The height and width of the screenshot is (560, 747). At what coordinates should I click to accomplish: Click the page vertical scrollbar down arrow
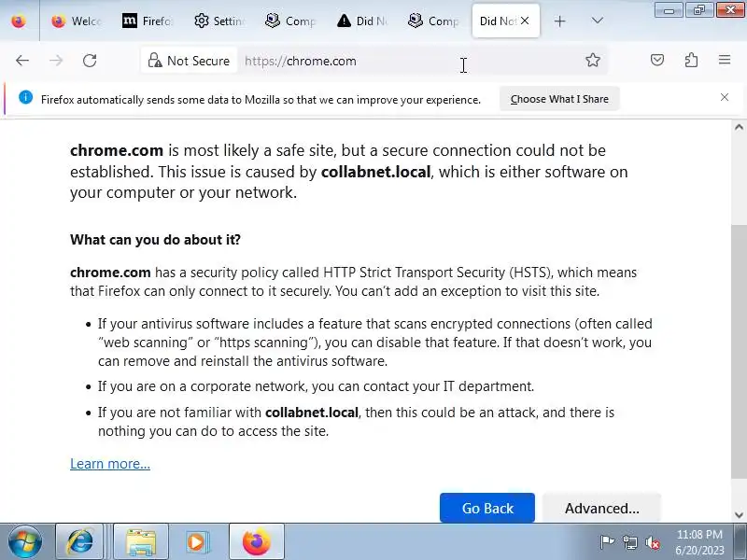click(740, 514)
